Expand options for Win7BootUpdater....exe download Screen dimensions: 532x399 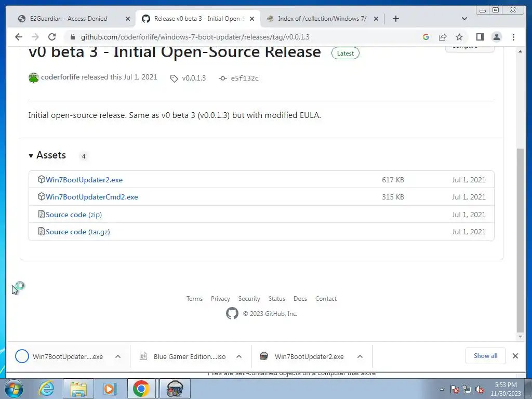click(x=118, y=356)
